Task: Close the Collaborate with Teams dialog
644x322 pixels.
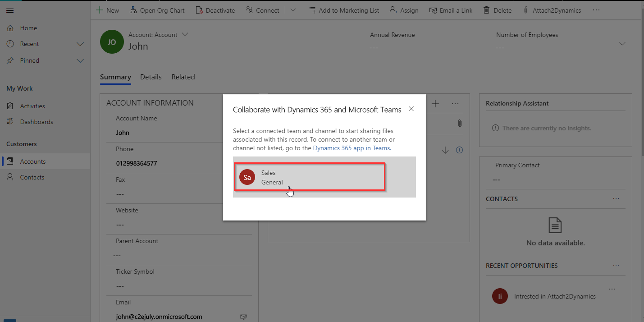Action: tap(411, 109)
